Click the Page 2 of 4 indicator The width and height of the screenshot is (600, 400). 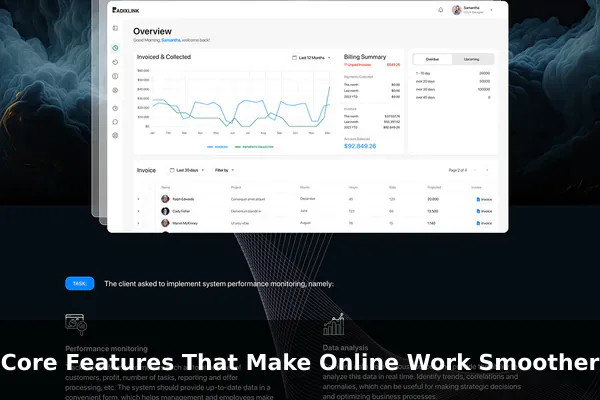click(458, 170)
